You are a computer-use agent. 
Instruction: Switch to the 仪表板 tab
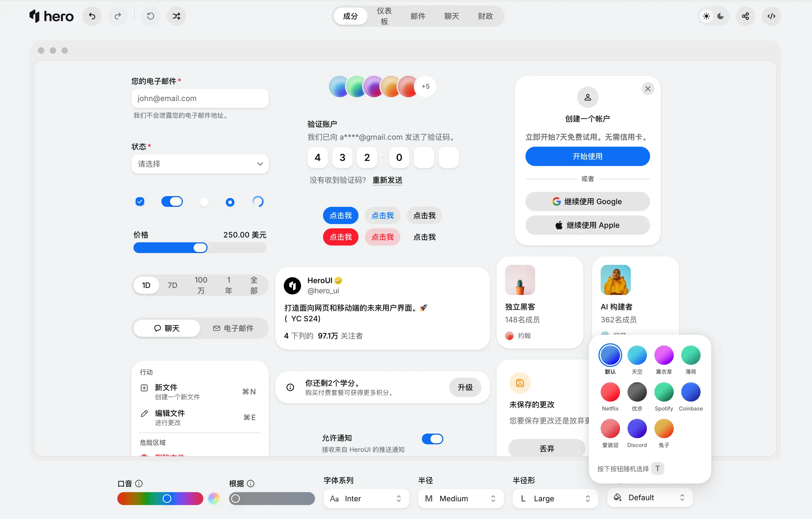[x=384, y=16]
